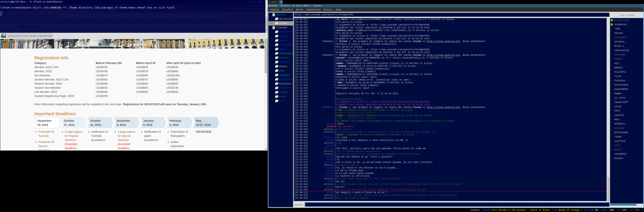Click green op dot beside dr_mortimer
644x212 pixels.
pyautogui.click(x=612, y=20)
